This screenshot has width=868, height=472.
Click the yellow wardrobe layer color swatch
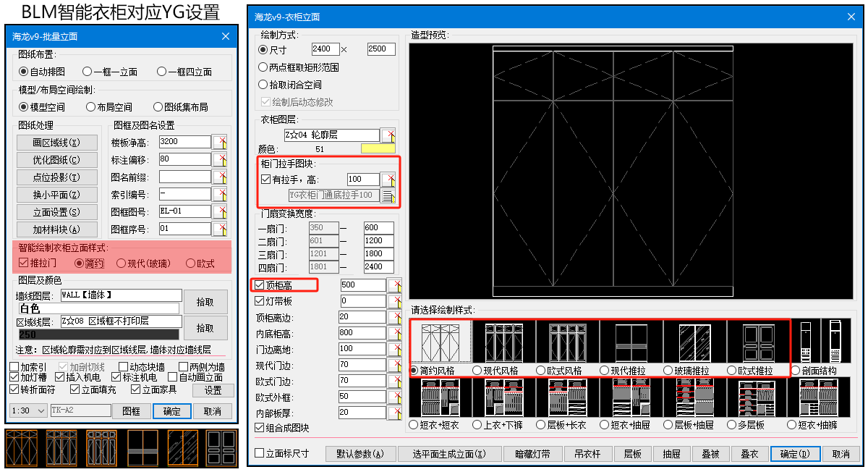point(378,149)
